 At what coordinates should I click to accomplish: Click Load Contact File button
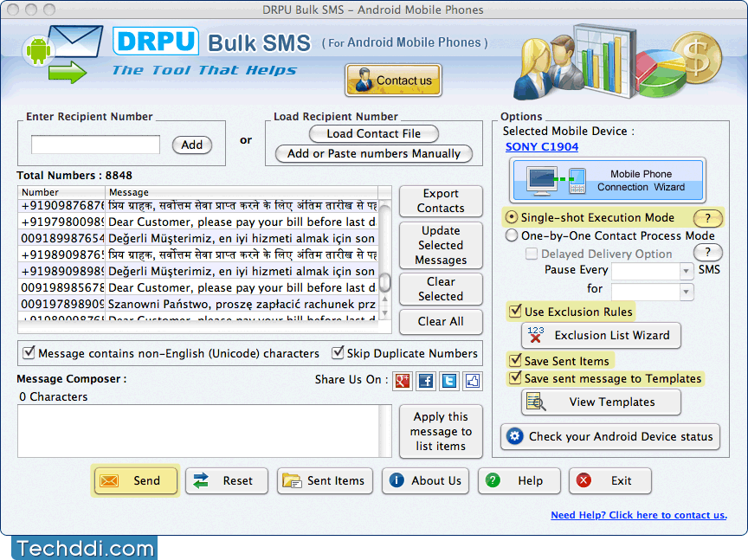373,133
